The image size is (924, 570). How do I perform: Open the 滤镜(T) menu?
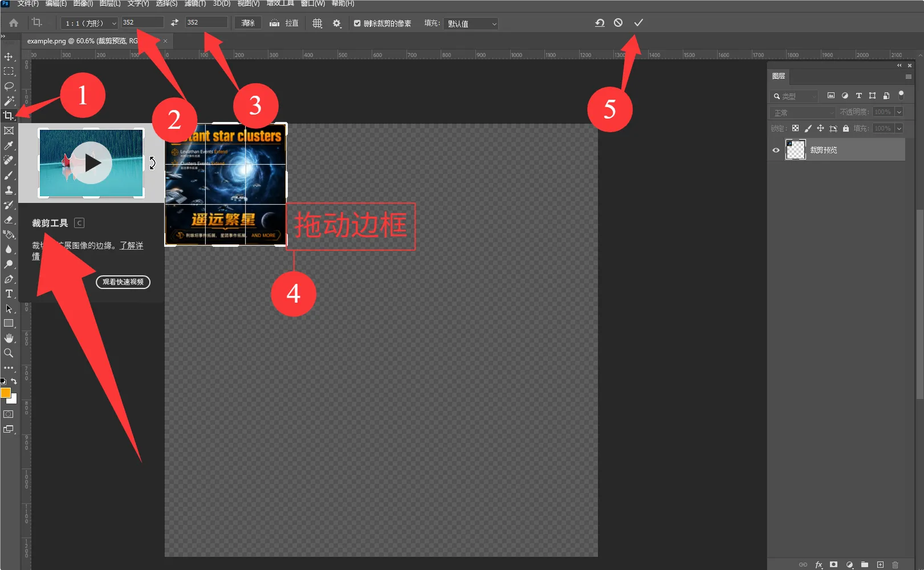195,3
